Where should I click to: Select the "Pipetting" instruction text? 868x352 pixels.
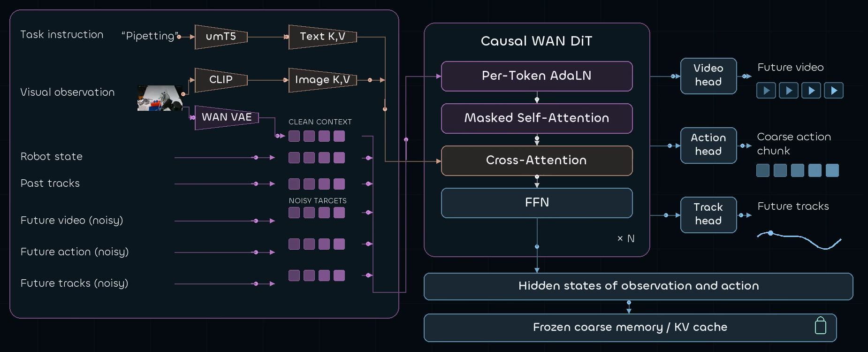150,36
